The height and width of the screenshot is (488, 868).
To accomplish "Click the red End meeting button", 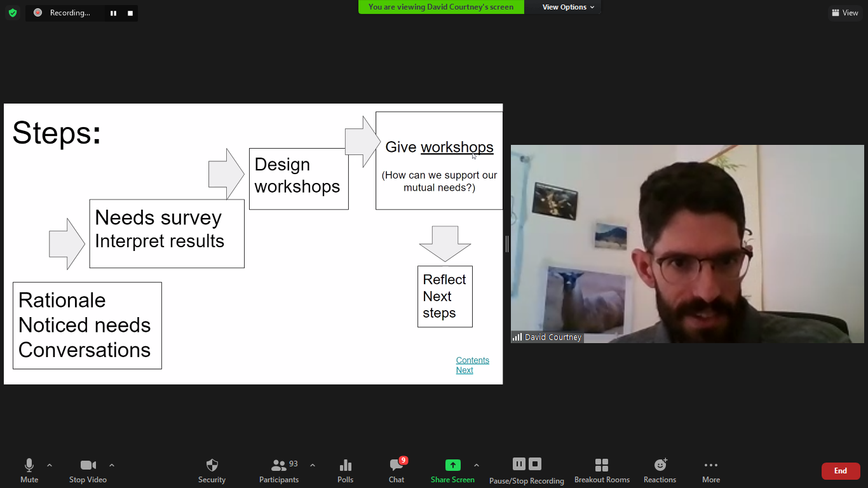I will (841, 471).
